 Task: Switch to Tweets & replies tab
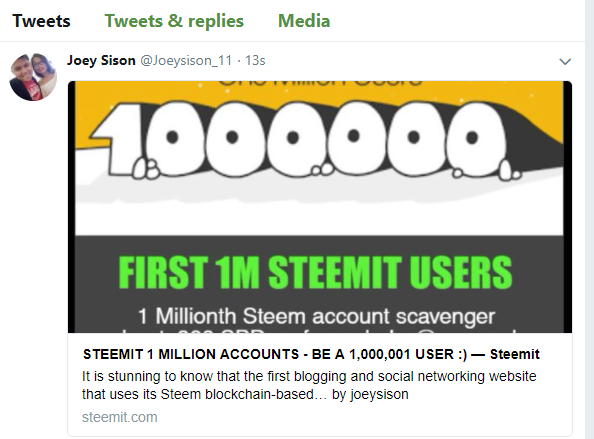[x=174, y=21]
